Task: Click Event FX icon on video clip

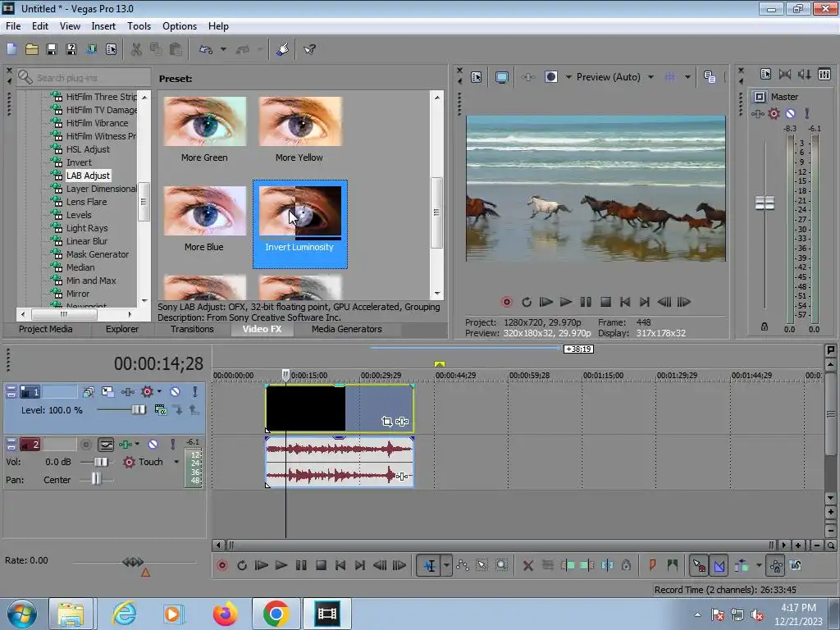Action: pos(402,422)
